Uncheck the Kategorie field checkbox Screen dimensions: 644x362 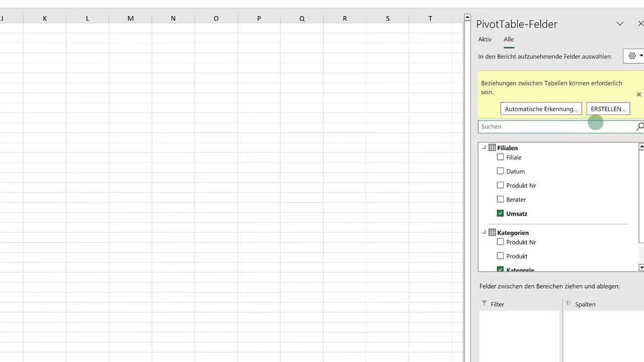[500, 269]
